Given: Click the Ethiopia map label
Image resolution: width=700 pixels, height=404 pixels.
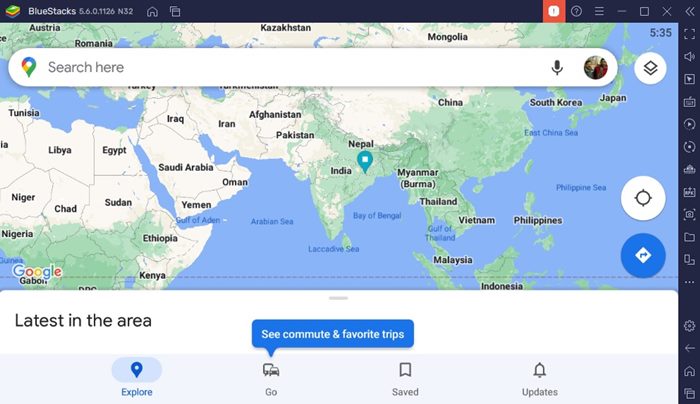Looking at the screenshot, I should [160, 238].
